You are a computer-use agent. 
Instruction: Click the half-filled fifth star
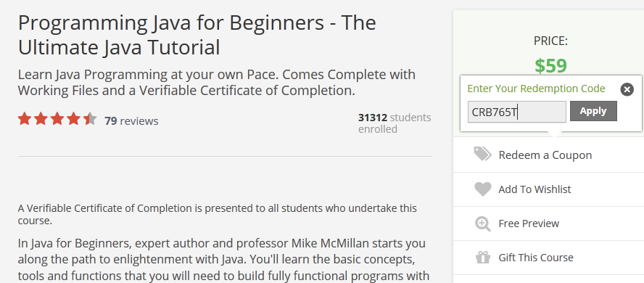(x=89, y=119)
